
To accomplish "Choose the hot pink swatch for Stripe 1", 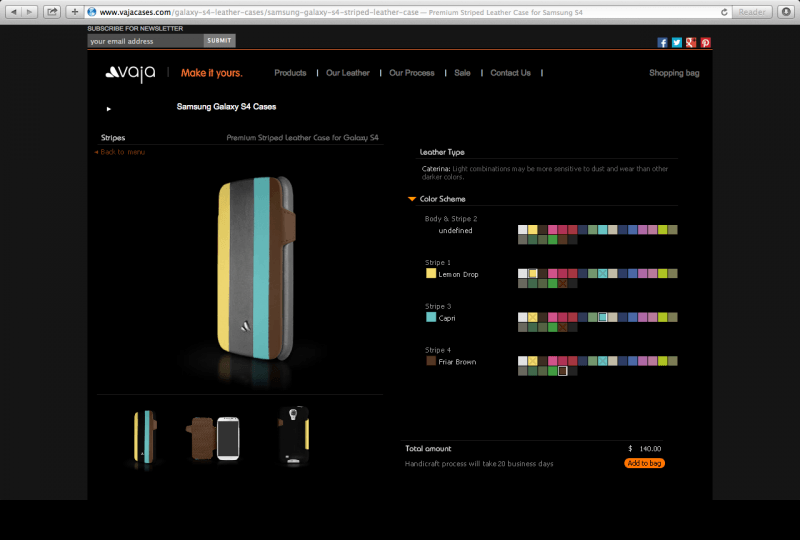I will point(553,274).
